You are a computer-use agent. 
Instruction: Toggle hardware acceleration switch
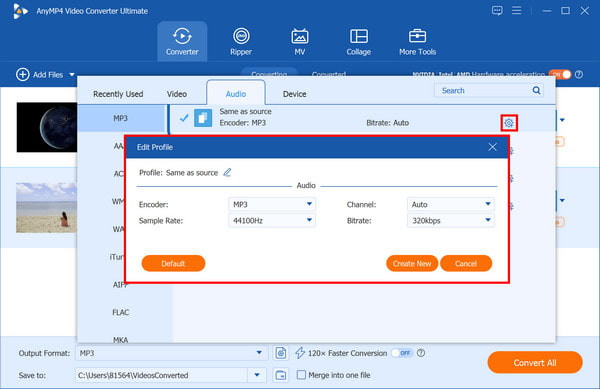(x=560, y=74)
